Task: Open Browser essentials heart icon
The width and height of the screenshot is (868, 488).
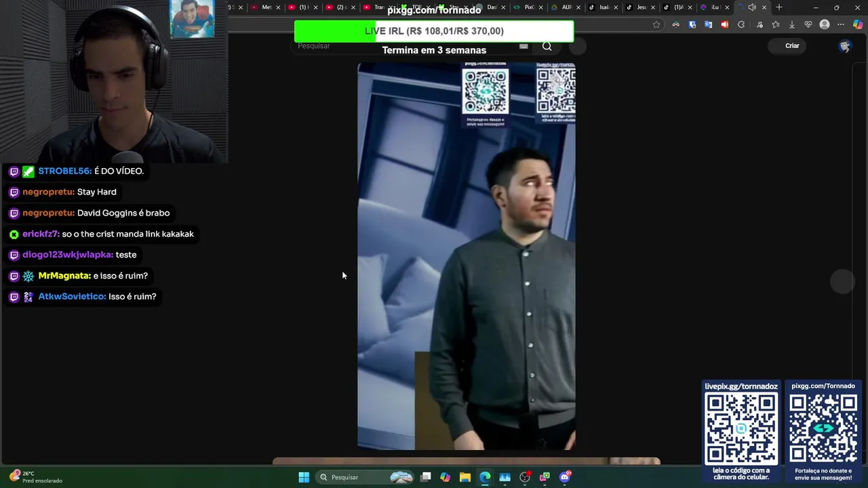Action: click(808, 24)
